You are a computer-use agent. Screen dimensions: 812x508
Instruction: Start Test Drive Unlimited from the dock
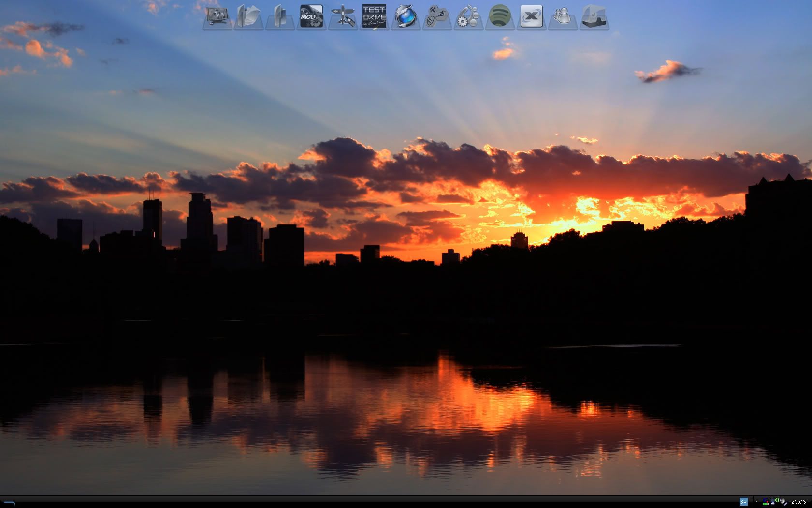[374, 17]
